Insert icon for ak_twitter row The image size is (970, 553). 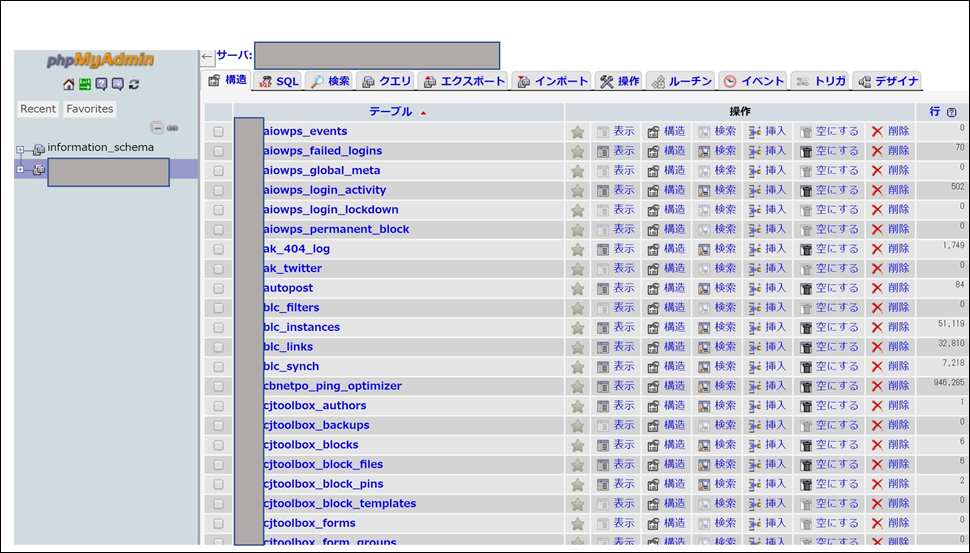755,269
